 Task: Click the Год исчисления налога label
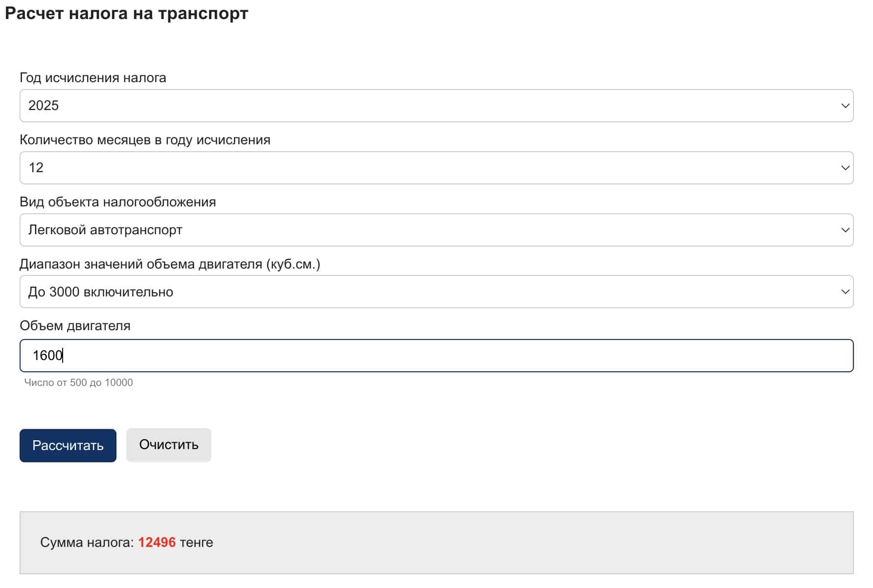[x=93, y=78]
